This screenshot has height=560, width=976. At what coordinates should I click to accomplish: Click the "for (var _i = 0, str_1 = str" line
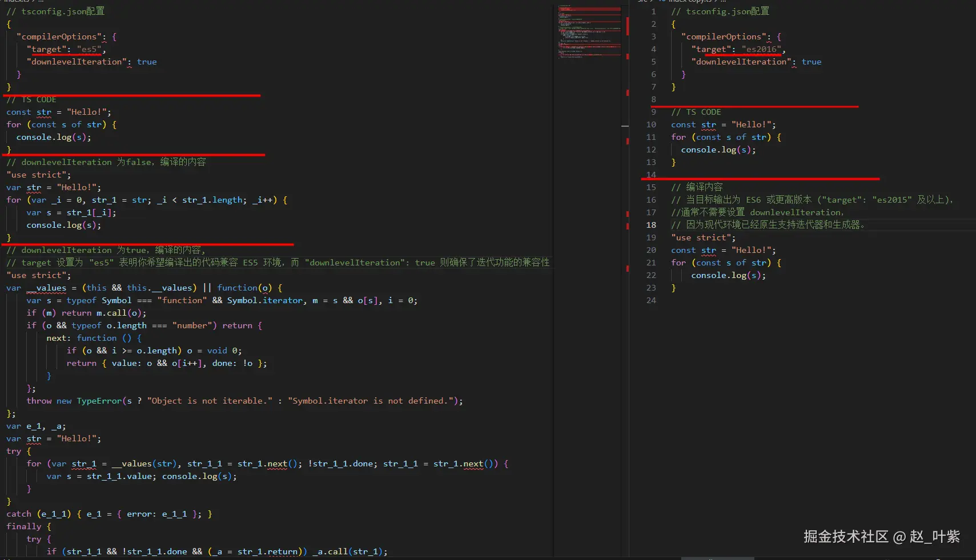147,200
